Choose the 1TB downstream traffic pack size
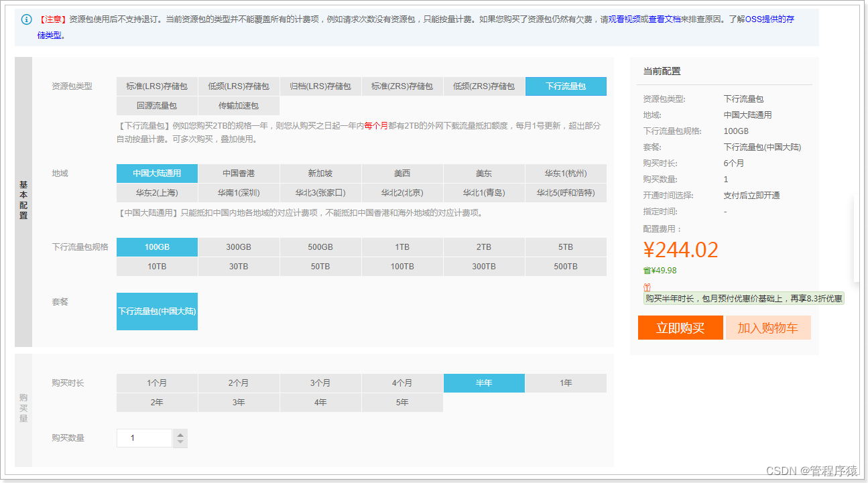 pyautogui.click(x=402, y=247)
